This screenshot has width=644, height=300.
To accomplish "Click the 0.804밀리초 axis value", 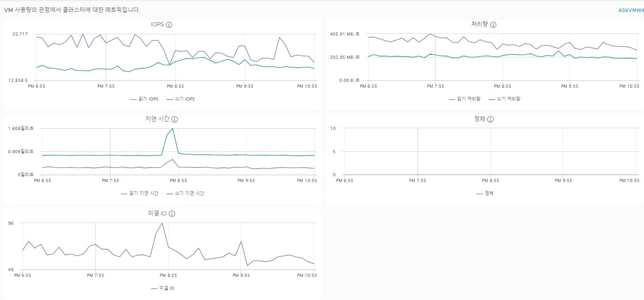I will point(21,151).
